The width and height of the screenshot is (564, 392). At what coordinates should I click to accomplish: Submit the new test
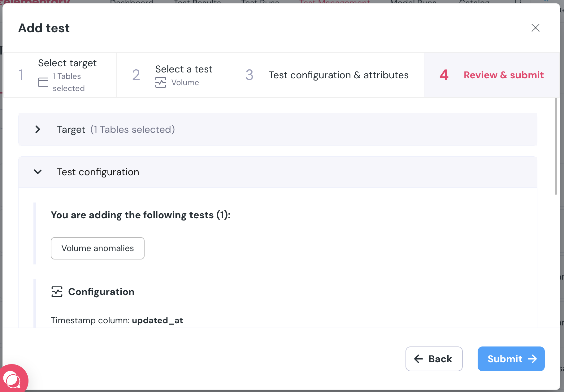pos(511,359)
